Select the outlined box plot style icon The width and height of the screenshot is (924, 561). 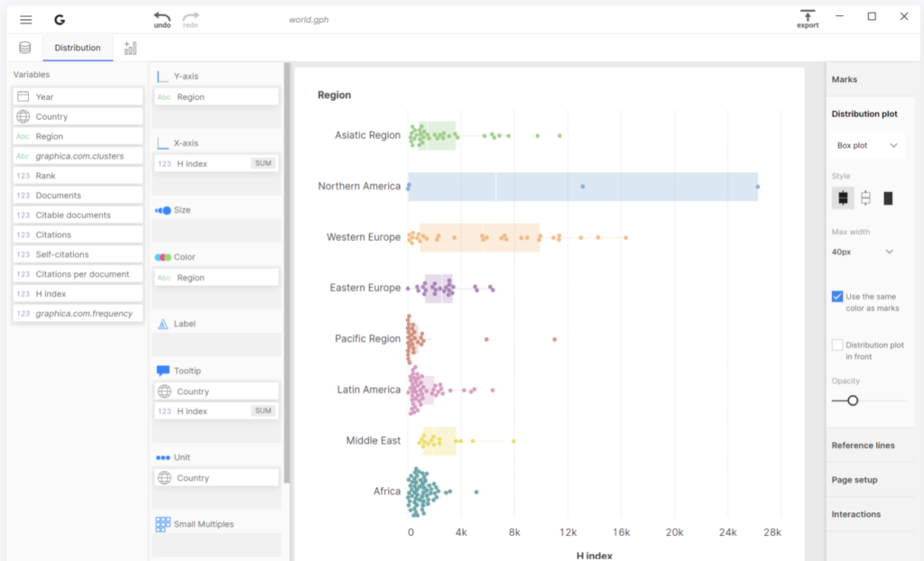point(865,198)
